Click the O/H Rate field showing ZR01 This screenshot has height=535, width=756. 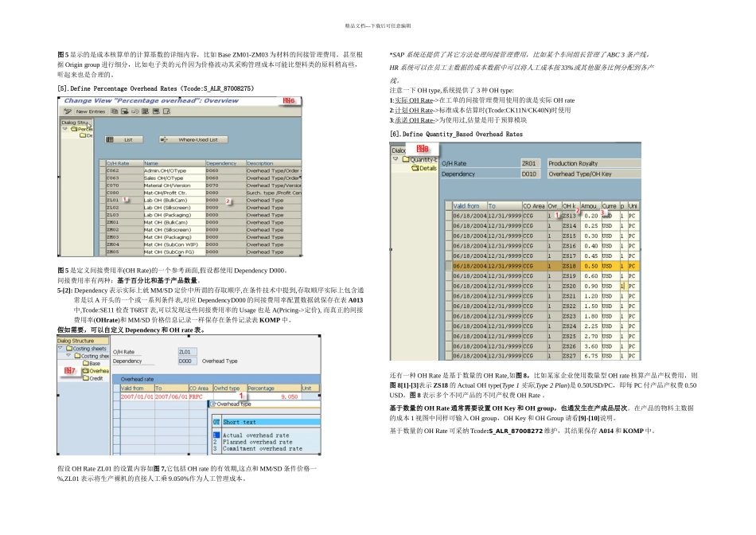click(530, 163)
